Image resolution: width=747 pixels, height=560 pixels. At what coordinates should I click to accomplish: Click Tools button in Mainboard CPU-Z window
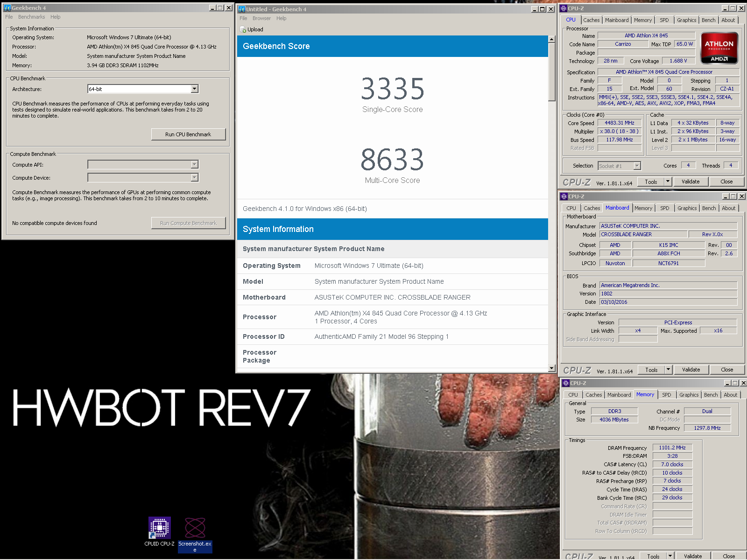tap(651, 370)
